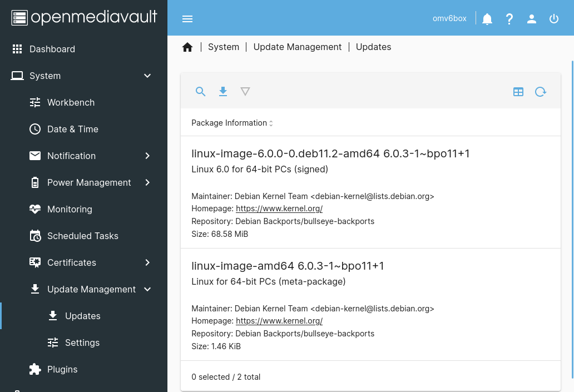Click the reload updates refresh icon
Viewport: 574px width, 392px height.
[x=541, y=92]
